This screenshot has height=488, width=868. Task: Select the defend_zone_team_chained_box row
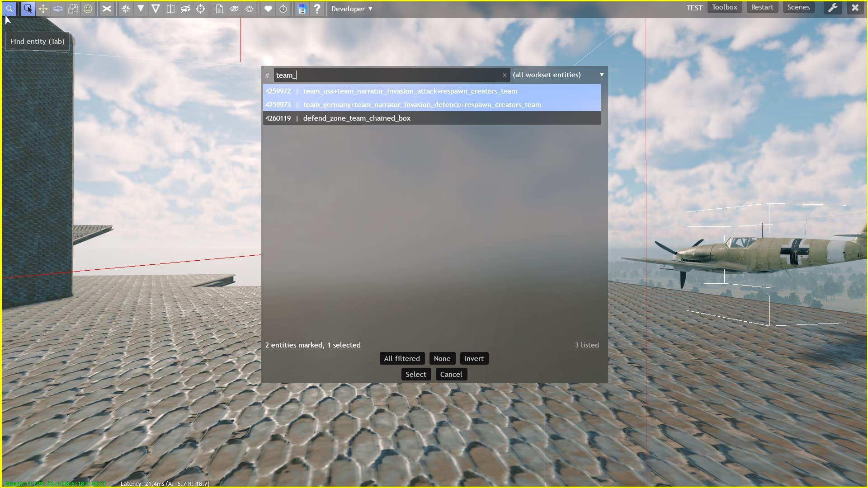point(432,118)
